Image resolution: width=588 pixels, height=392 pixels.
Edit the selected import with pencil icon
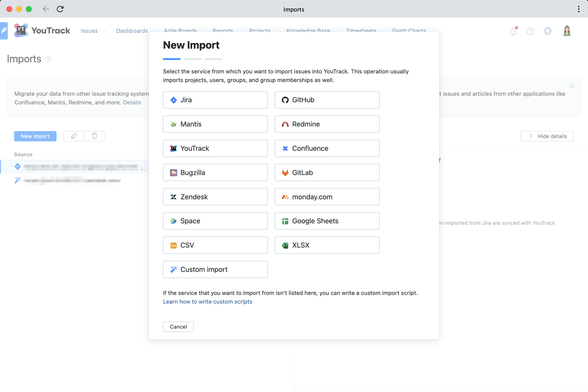(x=74, y=136)
